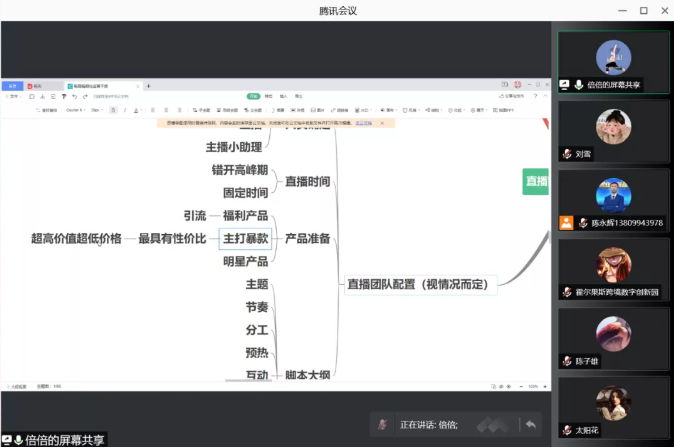Select the 脚本大纲 node
674x448 pixels.
coord(308,375)
